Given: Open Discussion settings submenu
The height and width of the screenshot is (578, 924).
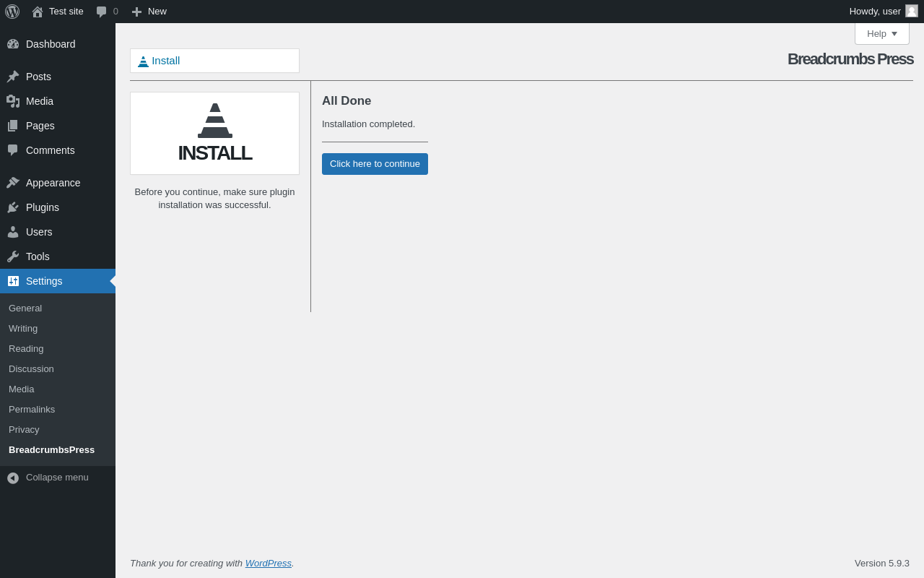Looking at the screenshot, I should pos(31,368).
